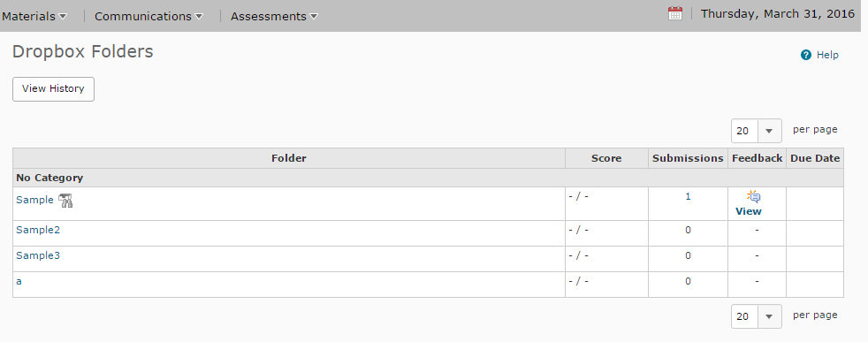Open the Materials menu
This screenshot has height=342, width=868.
pos(34,17)
